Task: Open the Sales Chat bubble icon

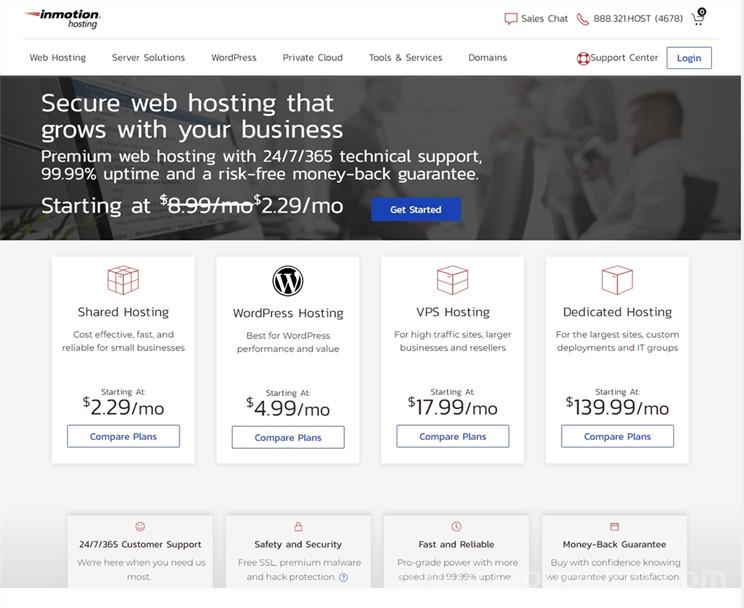Action: coord(511,19)
